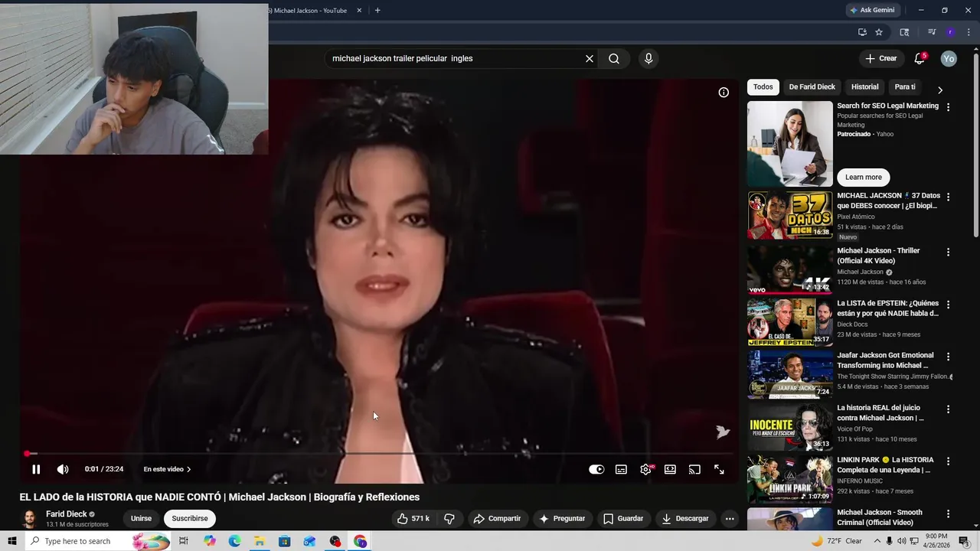Screen dimensions: 980x551
Task: Save the video with Guardar
Action: (622, 518)
